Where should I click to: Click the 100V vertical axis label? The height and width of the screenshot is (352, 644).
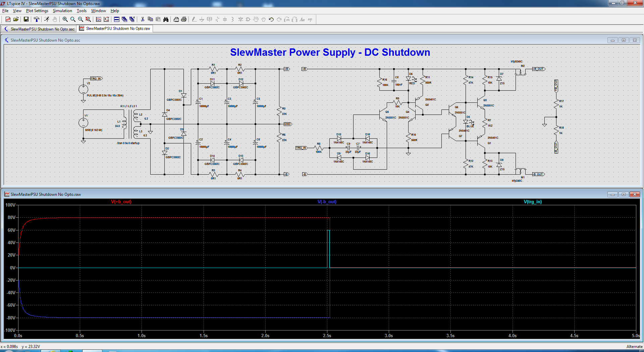coord(10,205)
